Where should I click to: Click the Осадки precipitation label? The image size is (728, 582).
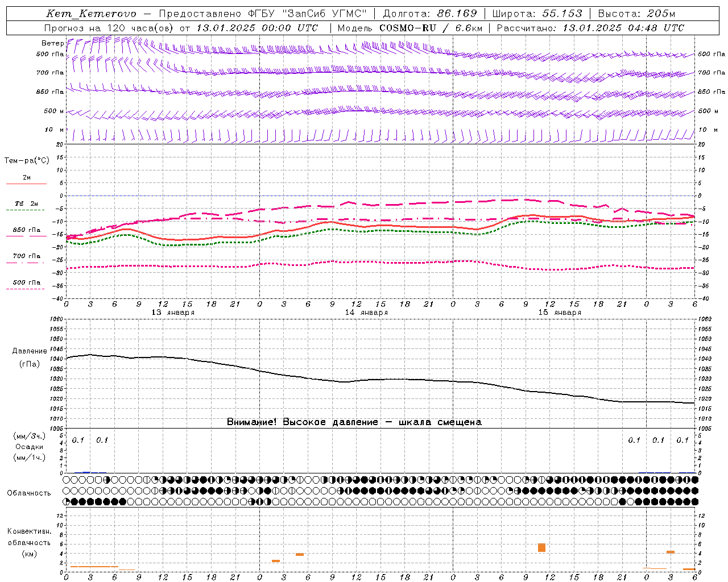29,447
